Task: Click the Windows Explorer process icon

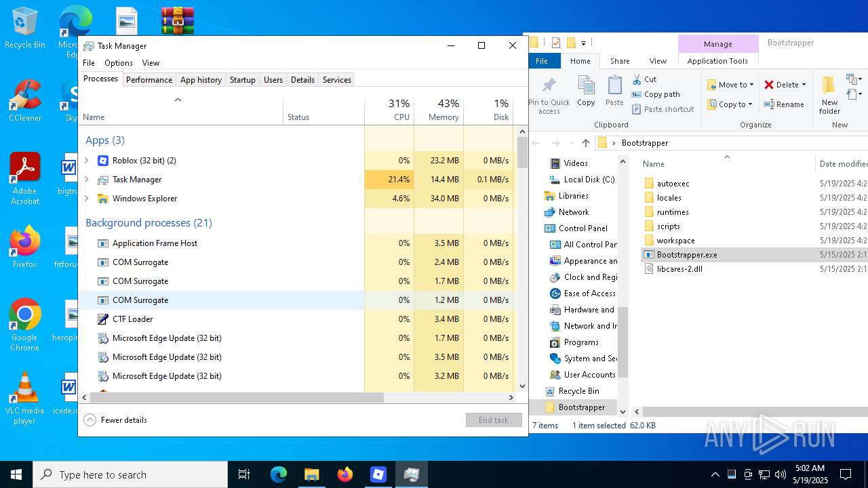Action: (103, 199)
